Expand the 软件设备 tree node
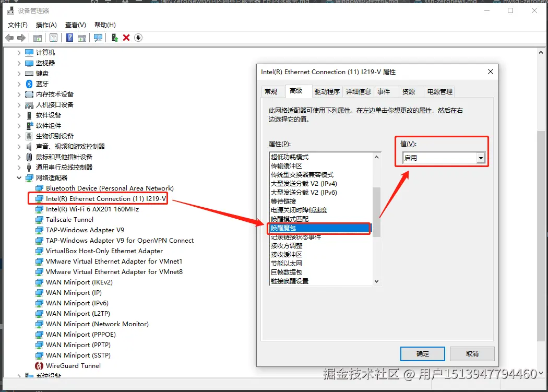The width and height of the screenshot is (548, 392). coord(19,115)
